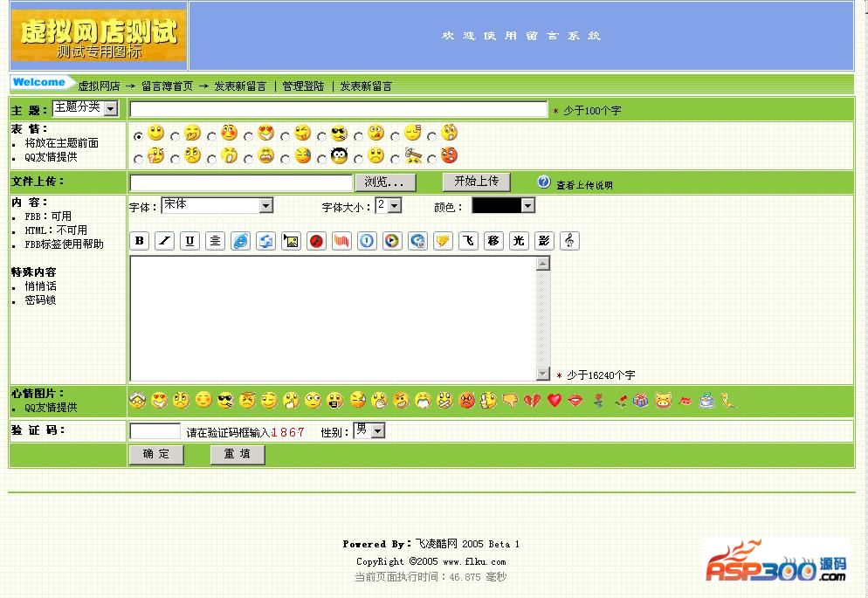The height and width of the screenshot is (598, 868).
Task: Apply the 影 shadow text effect
Action: 544,241
